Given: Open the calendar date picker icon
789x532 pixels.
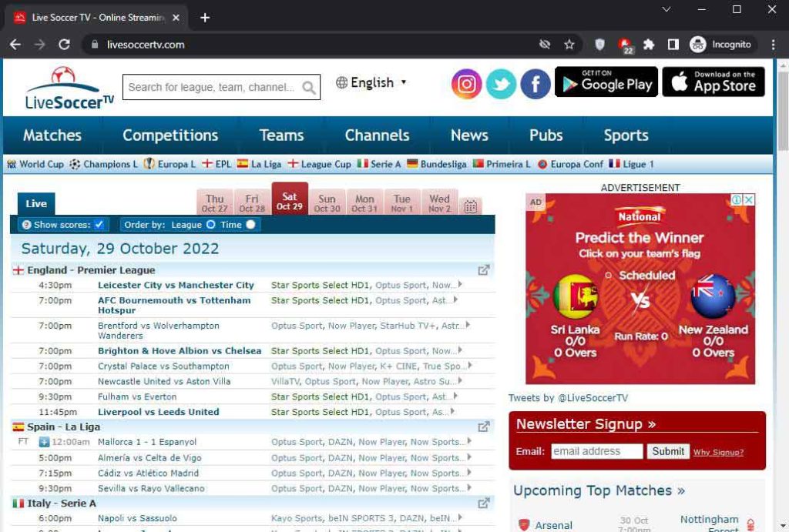Looking at the screenshot, I should pos(470,206).
